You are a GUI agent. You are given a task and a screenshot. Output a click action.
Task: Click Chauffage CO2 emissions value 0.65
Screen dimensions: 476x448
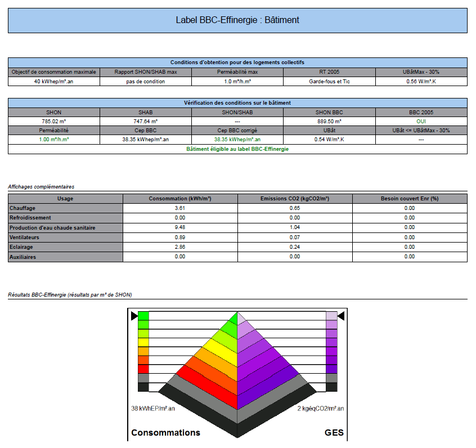point(295,208)
